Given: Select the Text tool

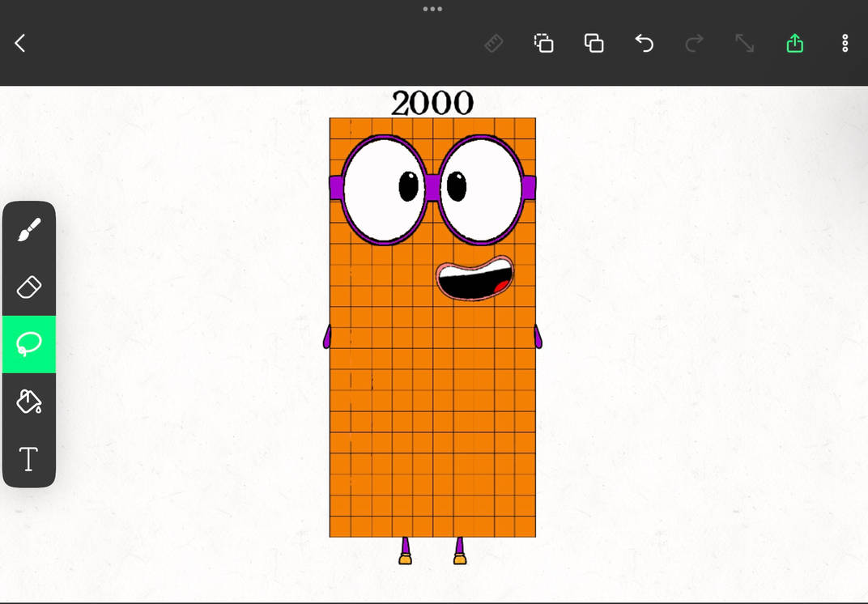Looking at the screenshot, I should (x=29, y=459).
